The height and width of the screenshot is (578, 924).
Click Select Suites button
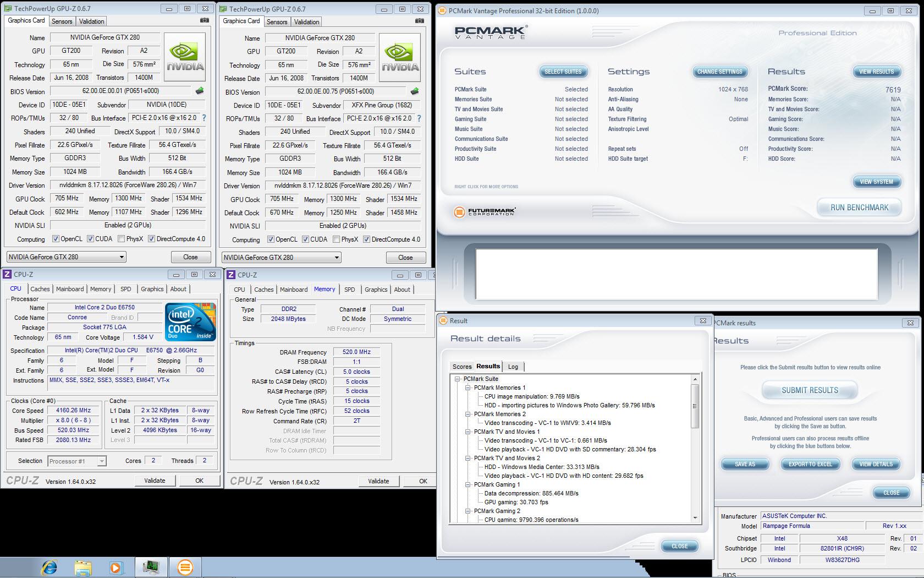tap(563, 72)
